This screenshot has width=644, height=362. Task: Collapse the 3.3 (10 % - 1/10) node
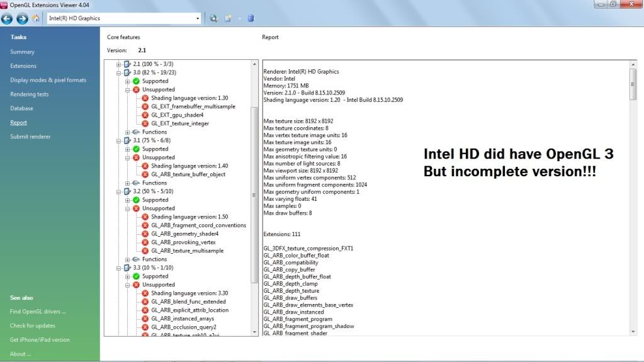[x=119, y=268]
